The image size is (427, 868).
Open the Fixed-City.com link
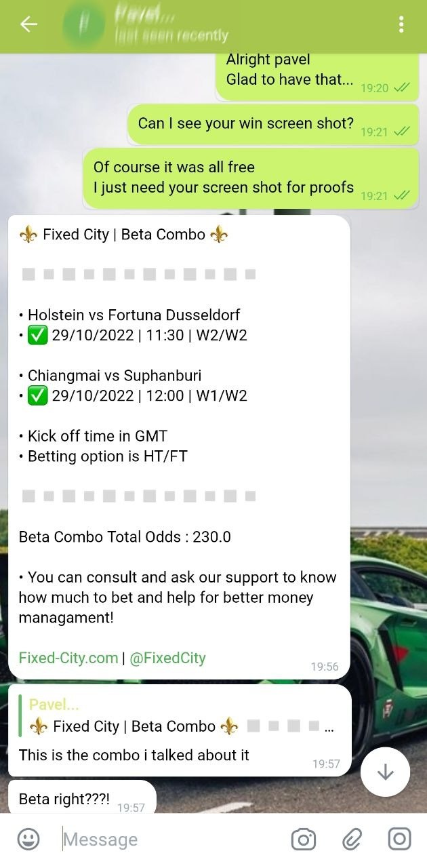(68, 658)
